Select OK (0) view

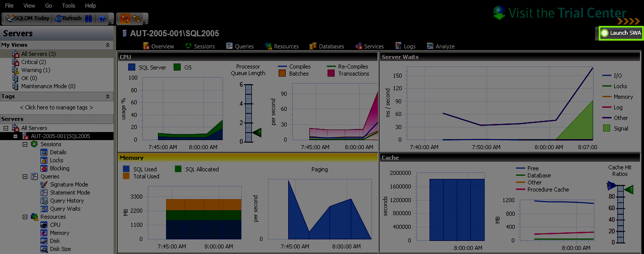coord(25,78)
